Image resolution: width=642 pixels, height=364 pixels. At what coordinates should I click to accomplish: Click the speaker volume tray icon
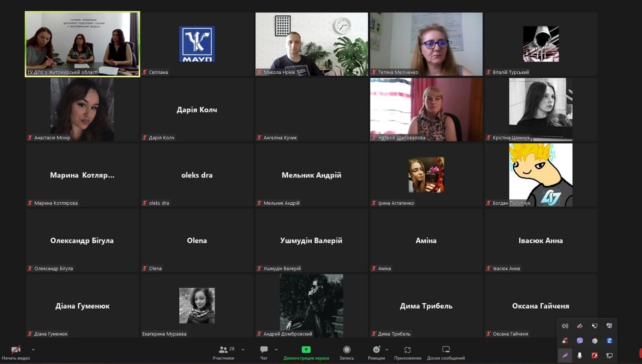(x=565, y=326)
